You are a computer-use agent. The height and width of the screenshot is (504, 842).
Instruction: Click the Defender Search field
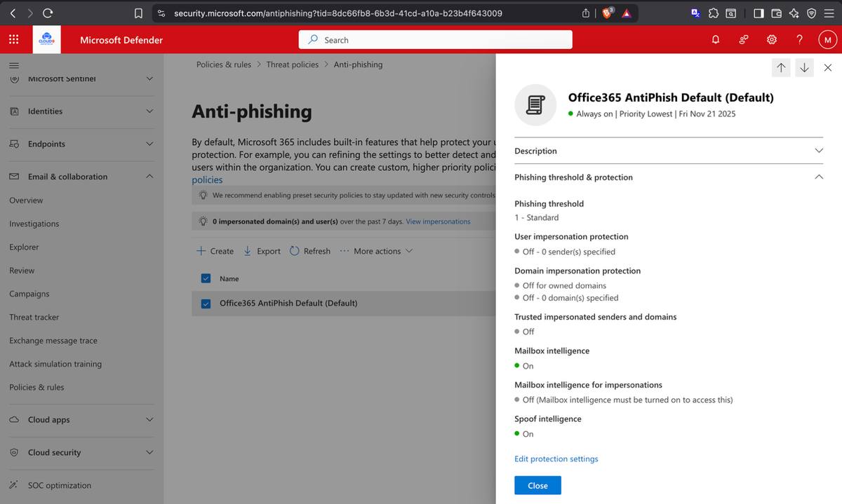pyautogui.click(x=436, y=40)
